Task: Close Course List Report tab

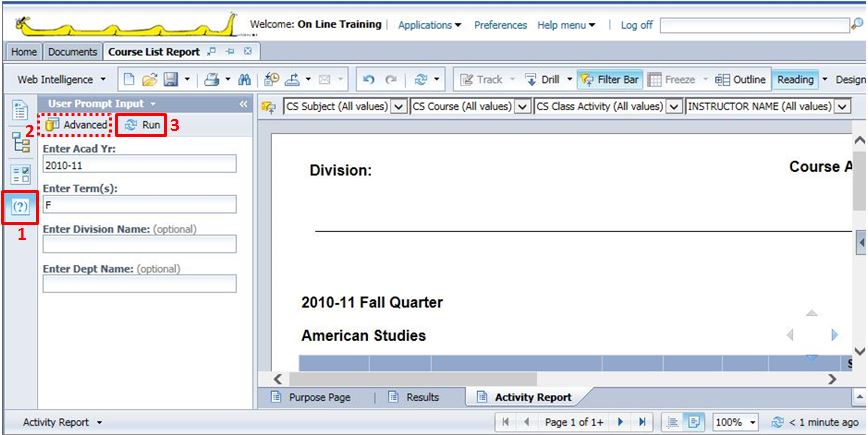Action: (x=248, y=51)
